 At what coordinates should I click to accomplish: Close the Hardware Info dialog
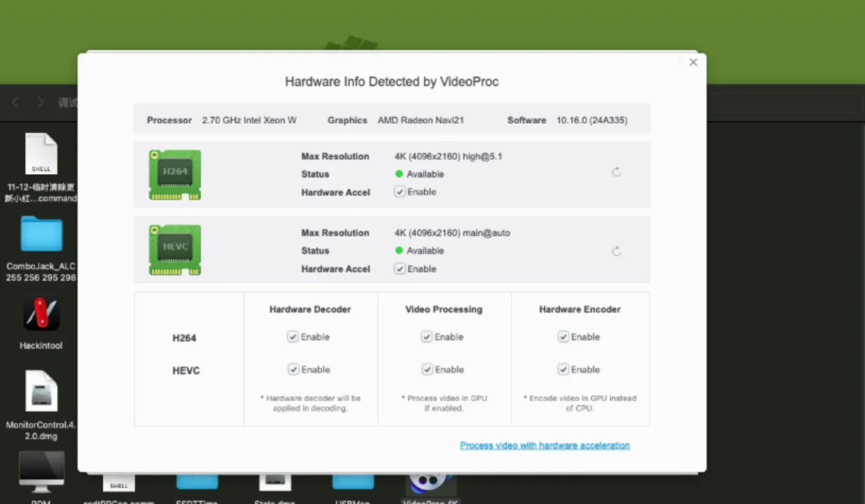[x=693, y=62]
